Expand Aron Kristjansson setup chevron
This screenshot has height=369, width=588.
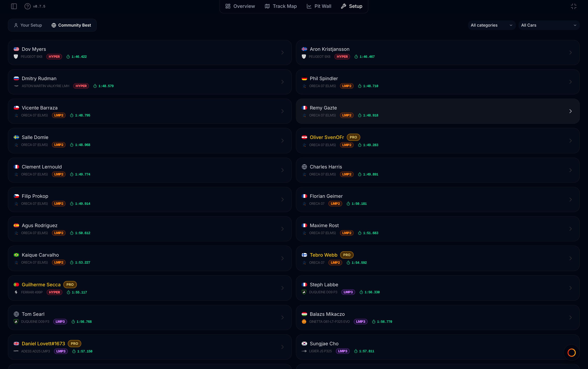click(570, 53)
